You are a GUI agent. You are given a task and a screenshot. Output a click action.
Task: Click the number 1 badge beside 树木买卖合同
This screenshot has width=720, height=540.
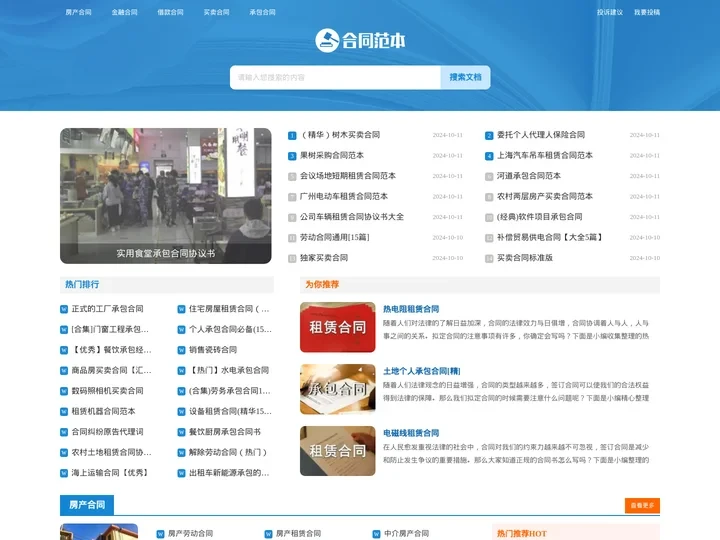click(x=292, y=135)
